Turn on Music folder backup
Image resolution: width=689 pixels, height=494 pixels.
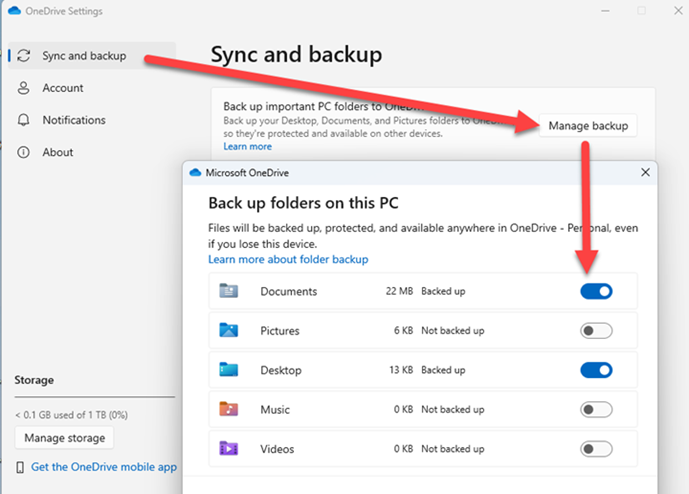tap(596, 409)
